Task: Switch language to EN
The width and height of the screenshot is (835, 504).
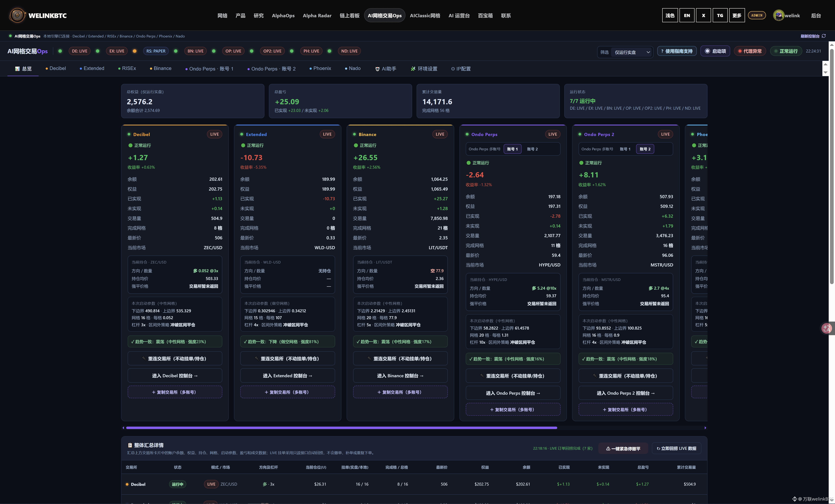Action: (687, 15)
